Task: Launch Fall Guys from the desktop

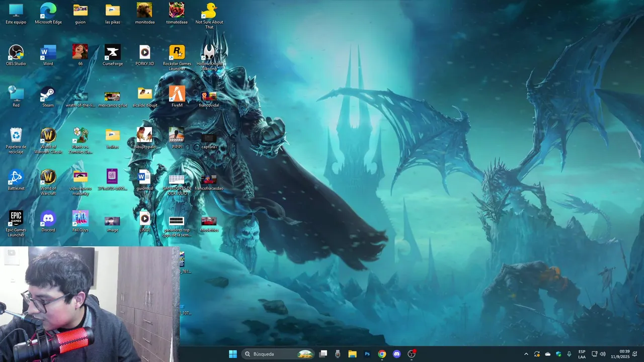Action: coord(80,221)
